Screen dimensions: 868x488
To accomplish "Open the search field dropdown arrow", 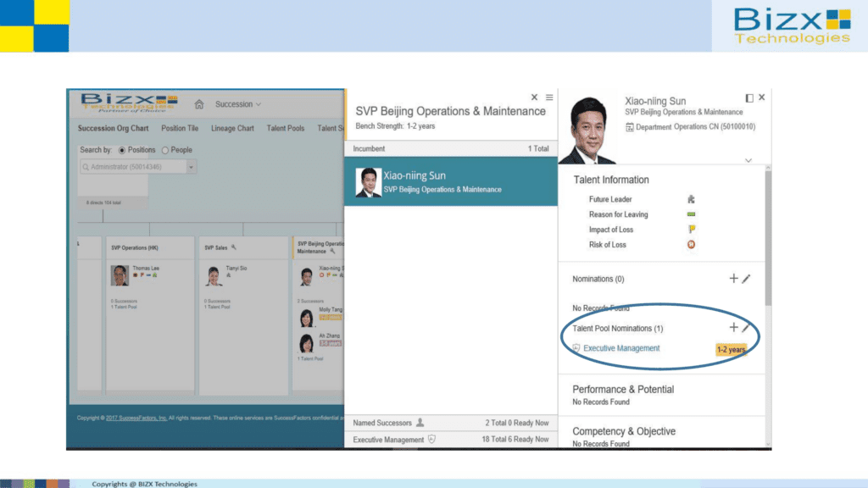I will [x=192, y=167].
